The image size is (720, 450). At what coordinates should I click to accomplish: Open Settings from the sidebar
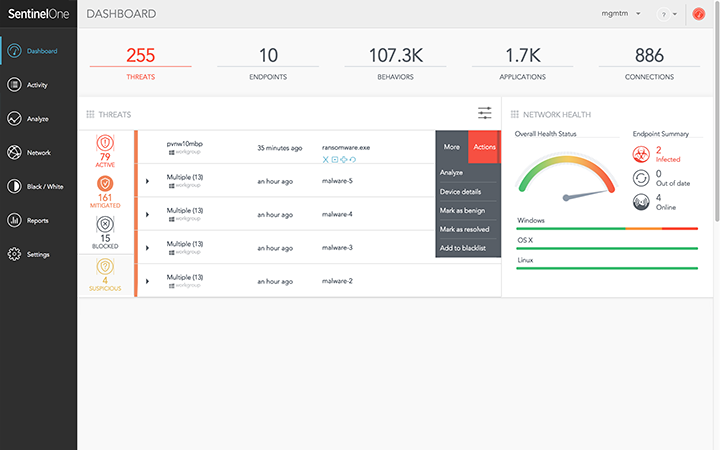[37, 254]
